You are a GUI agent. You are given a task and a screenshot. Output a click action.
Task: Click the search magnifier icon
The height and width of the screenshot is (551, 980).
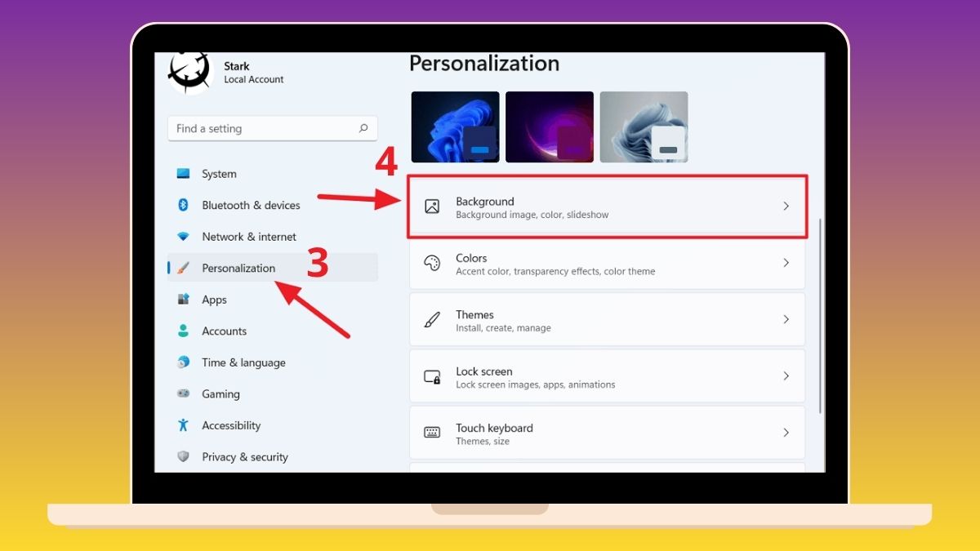pyautogui.click(x=363, y=128)
